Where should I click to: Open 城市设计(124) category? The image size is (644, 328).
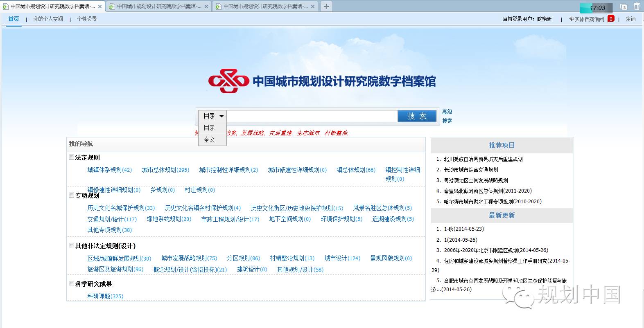pyautogui.click(x=342, y=258)
